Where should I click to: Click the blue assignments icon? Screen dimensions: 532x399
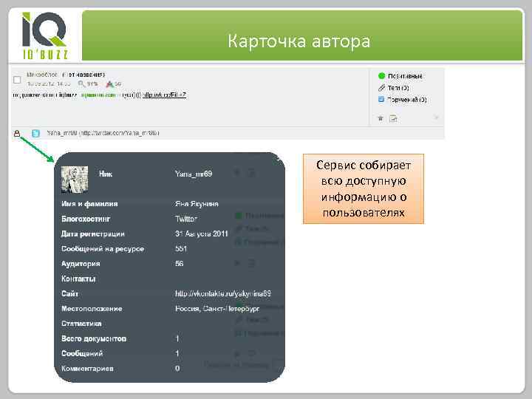point(381,100)
